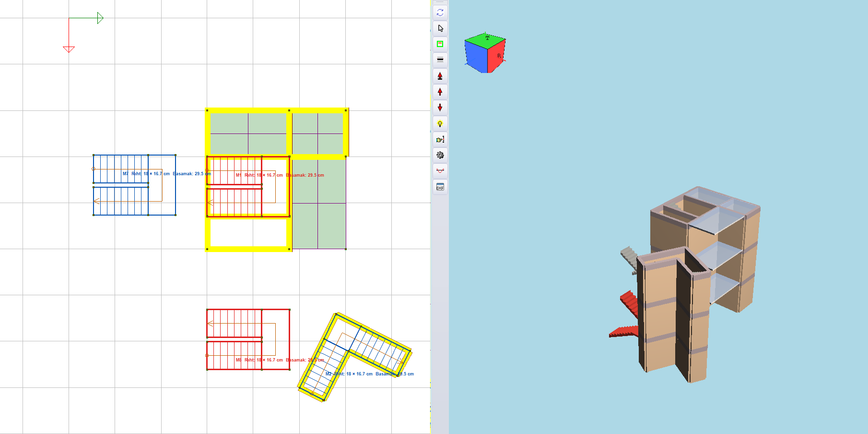Click the plain red up arrow icon

click(x=440, y=92)
